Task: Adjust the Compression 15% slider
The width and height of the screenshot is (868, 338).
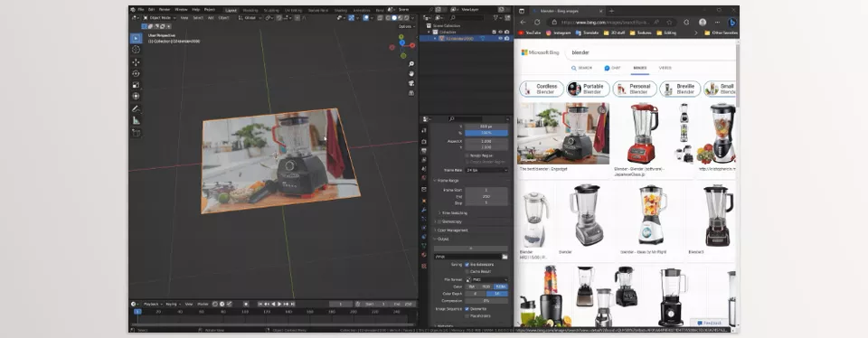Action: point(486,301)
